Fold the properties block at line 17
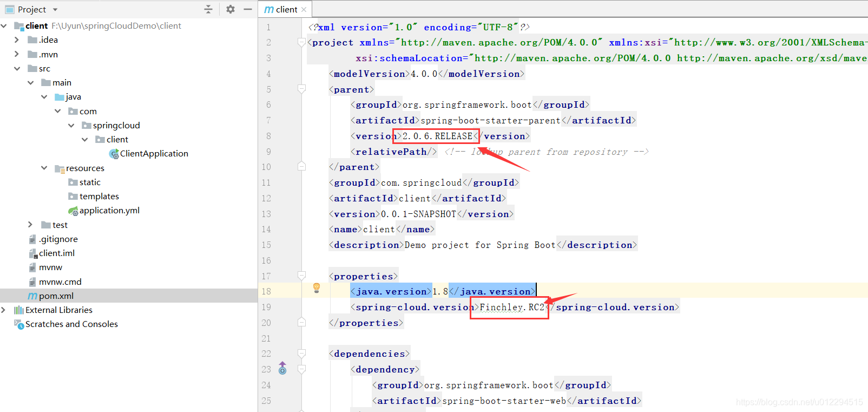This screenshot has width=868, height=412. tap(302, 276)
